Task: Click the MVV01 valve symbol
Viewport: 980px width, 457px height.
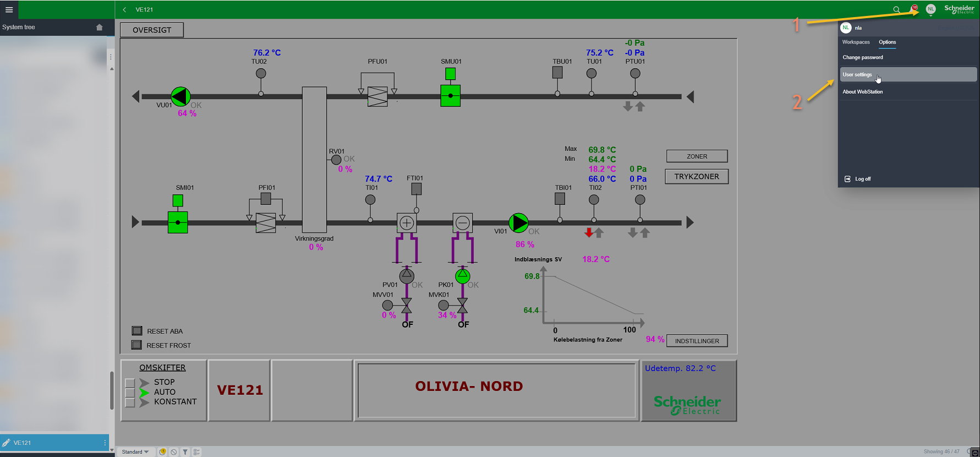Action: click(406, 305)
